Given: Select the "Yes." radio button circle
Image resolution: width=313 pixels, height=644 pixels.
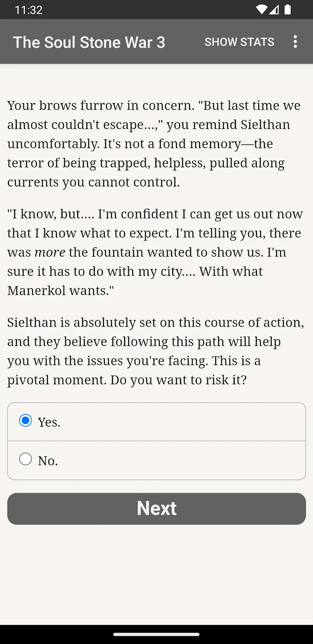Looking at the screenshot, I should click(x=25, y=421).
